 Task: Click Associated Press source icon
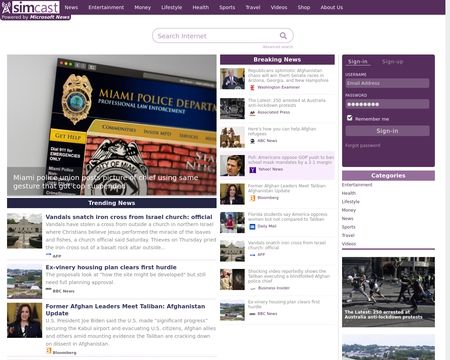coord(252,113)
